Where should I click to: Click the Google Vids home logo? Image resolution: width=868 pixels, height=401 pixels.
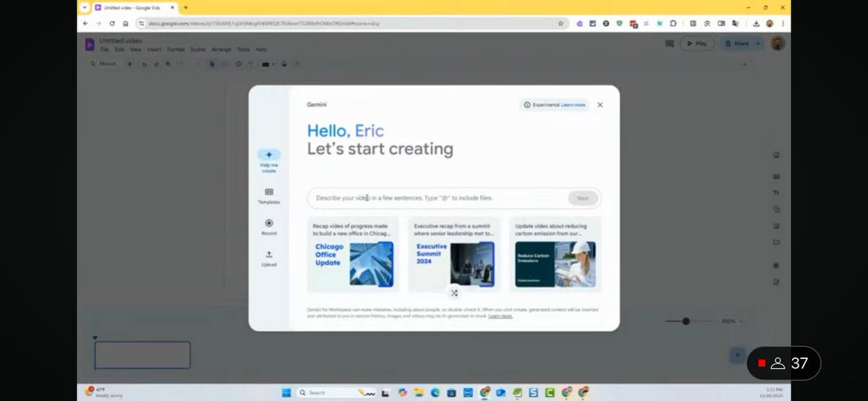tap(90, 44)
